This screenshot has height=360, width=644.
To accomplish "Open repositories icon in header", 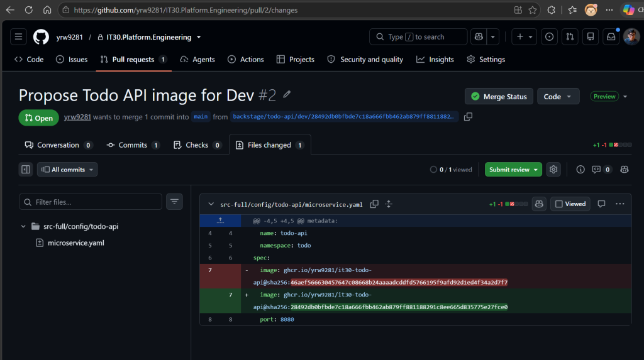I will tap(590, 37).
